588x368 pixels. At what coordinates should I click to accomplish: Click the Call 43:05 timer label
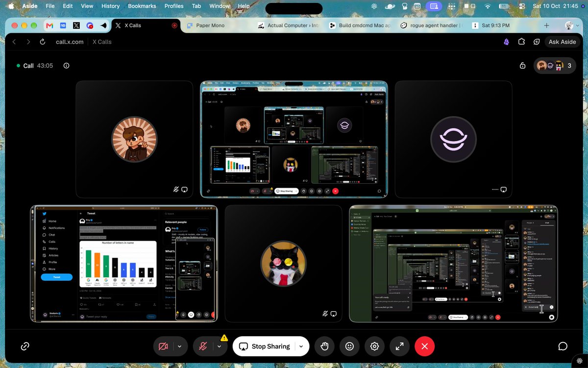click(35, 66)
